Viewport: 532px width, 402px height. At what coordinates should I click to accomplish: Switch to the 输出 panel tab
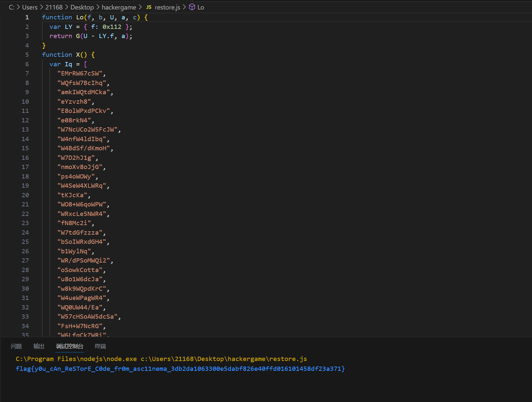click(x=39, y=346)
